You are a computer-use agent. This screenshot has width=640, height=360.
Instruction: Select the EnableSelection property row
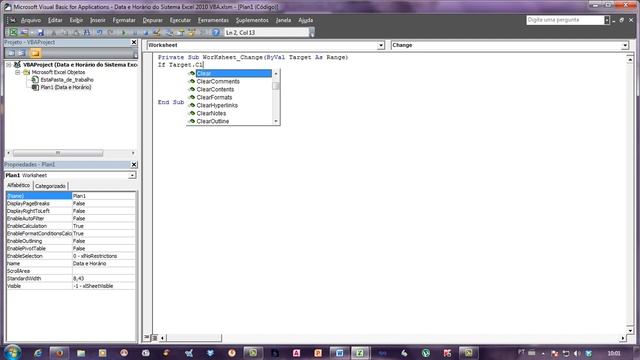(71, 256)
